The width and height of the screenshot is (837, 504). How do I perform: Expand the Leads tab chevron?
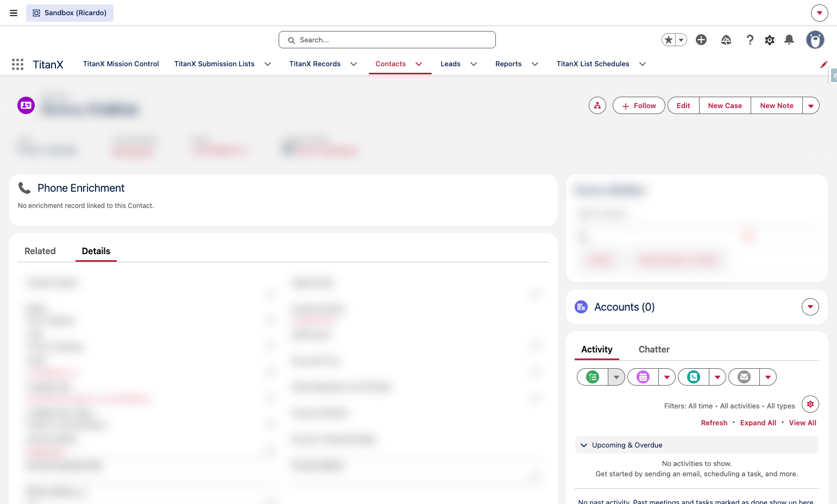(474, 64)
